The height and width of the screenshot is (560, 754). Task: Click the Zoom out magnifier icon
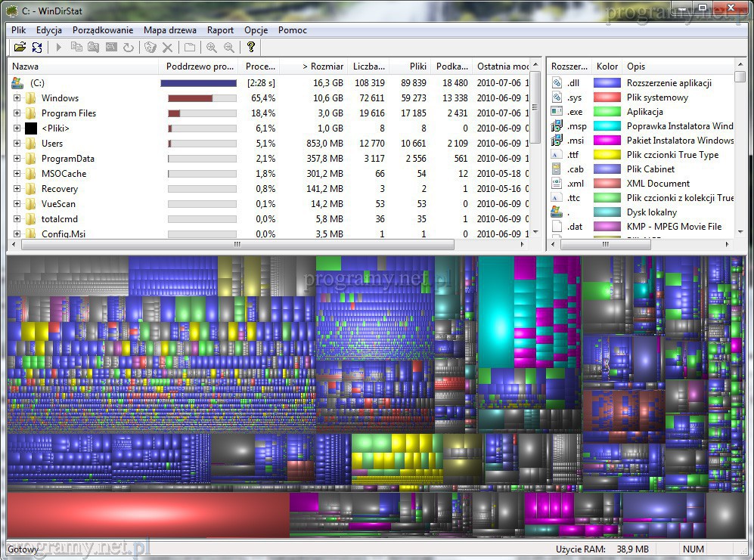pos(228,48)
